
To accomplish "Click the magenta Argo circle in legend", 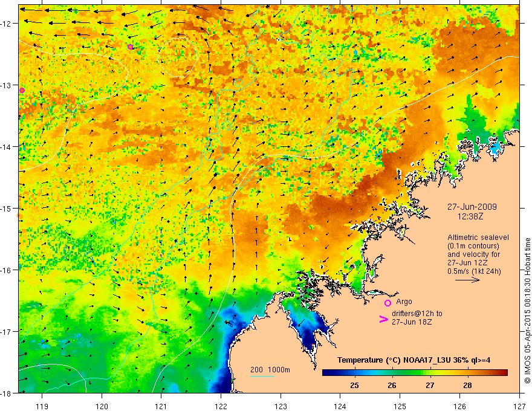I will (x=388, y=303).
